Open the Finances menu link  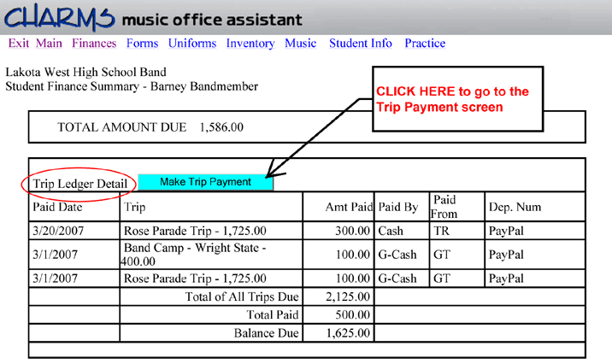pos(94,43)
